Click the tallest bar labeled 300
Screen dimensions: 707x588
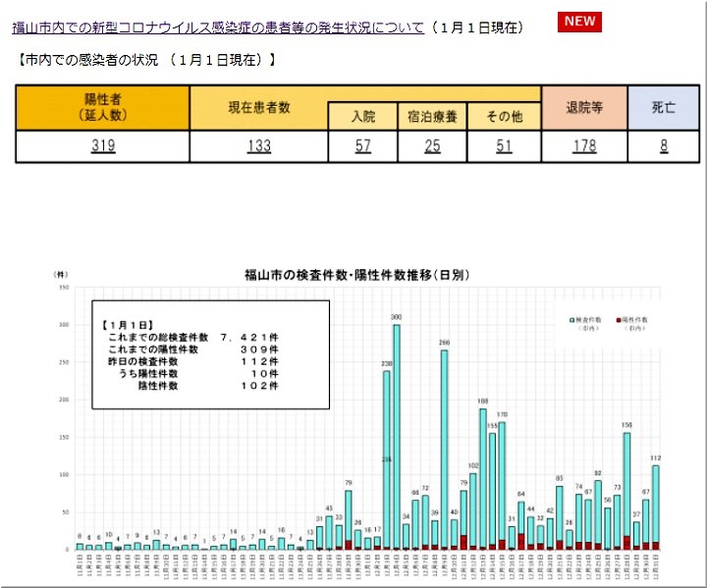397,437
